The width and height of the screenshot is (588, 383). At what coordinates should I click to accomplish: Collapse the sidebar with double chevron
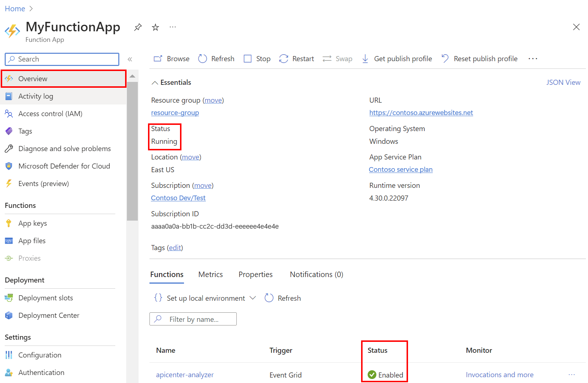130,59
